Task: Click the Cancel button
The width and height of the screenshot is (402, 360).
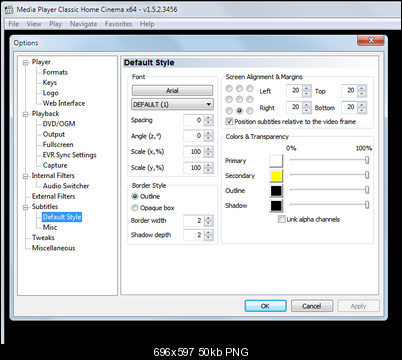Action: click(x=312, y=306)
